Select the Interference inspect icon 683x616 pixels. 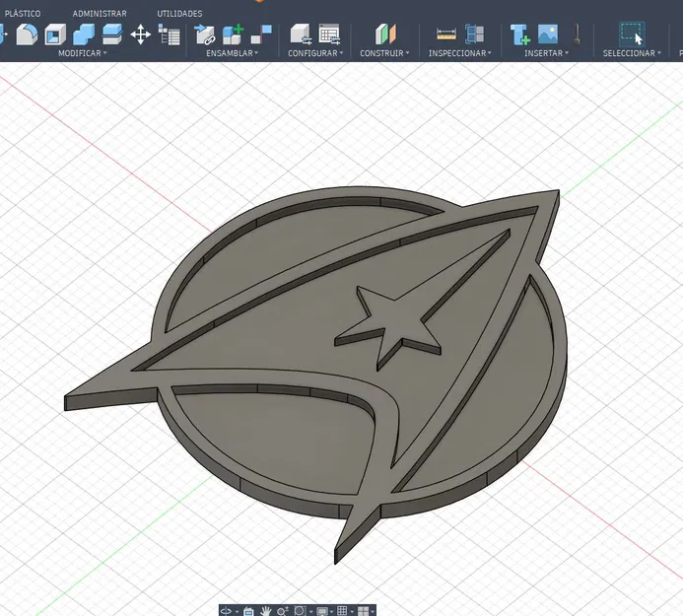[474, 34]
